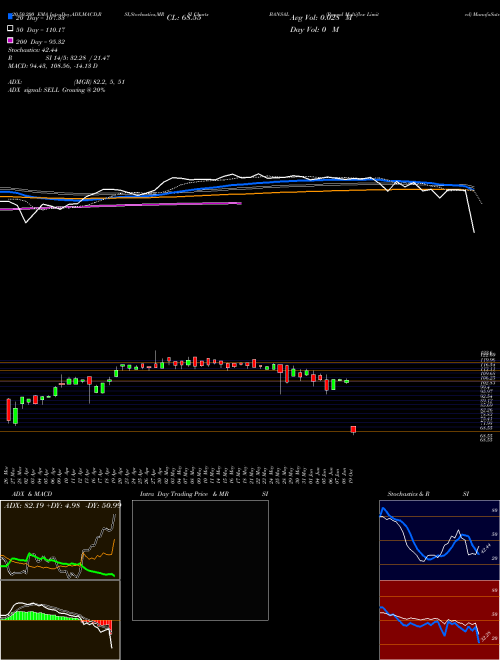500x660 pixels.
Task: Click the long-wick candle at the chart peak
Action: tap(156, 359)
